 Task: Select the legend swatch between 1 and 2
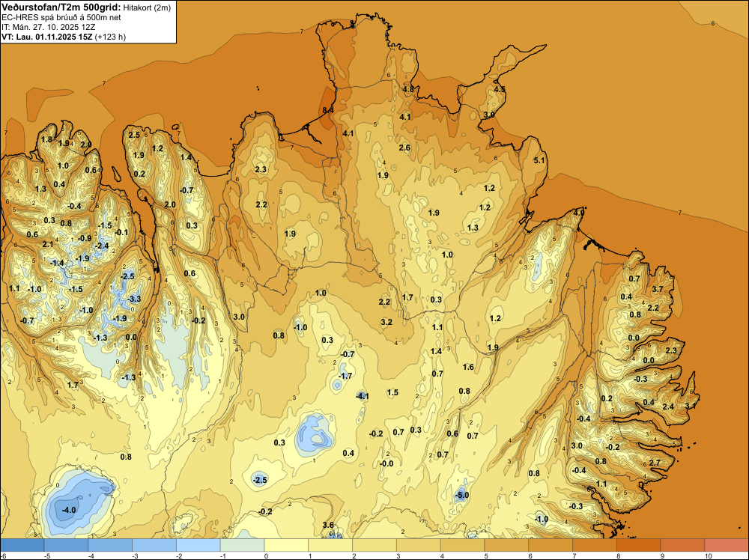(330, 545)
